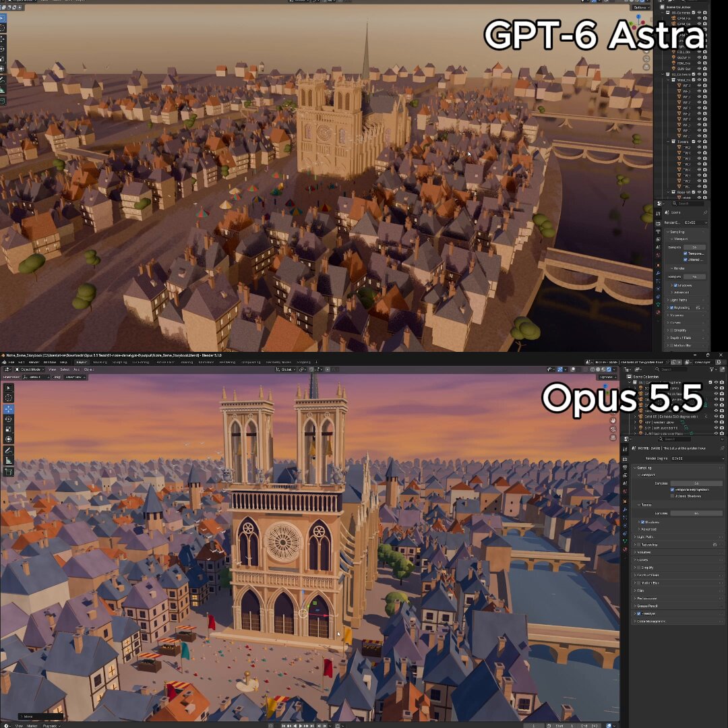Open View Layer properties tab in lower window
This screenshot has width=728, height=728.
point(625,475)
